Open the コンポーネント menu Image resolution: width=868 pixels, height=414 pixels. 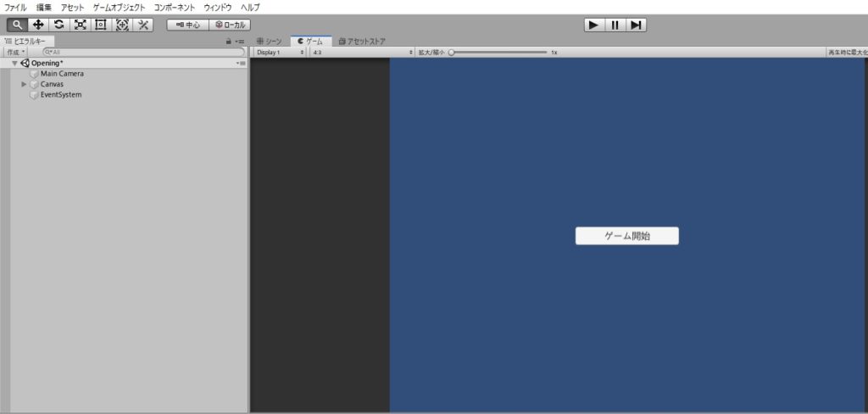[x=175, y=8]
